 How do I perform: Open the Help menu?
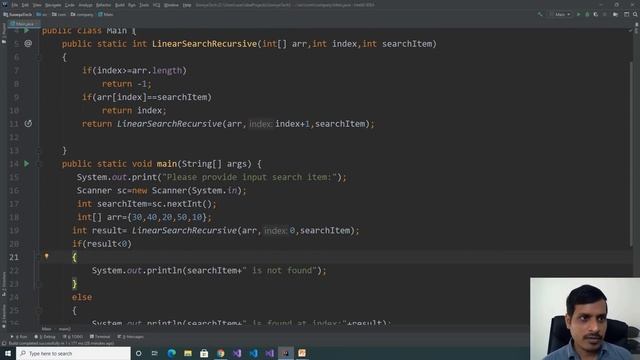[x=187, y=5]
